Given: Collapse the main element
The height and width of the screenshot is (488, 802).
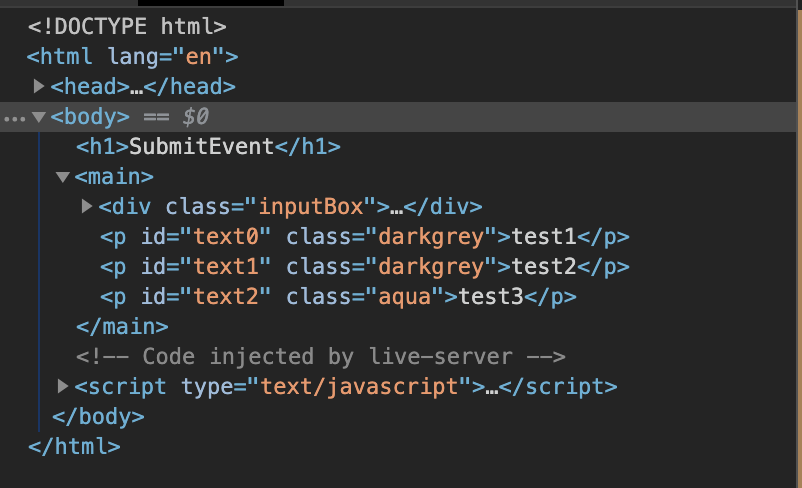Looking at the screenshot, I should point(62,177).
